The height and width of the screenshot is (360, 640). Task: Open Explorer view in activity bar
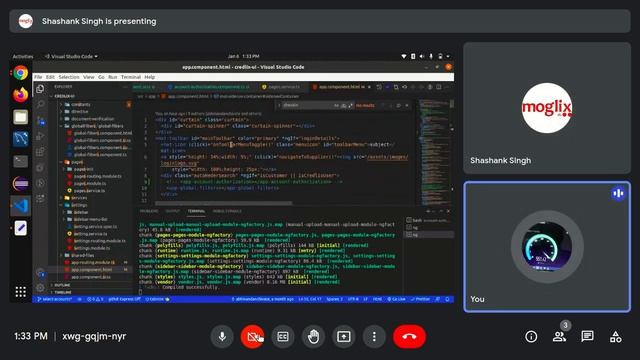40,89
